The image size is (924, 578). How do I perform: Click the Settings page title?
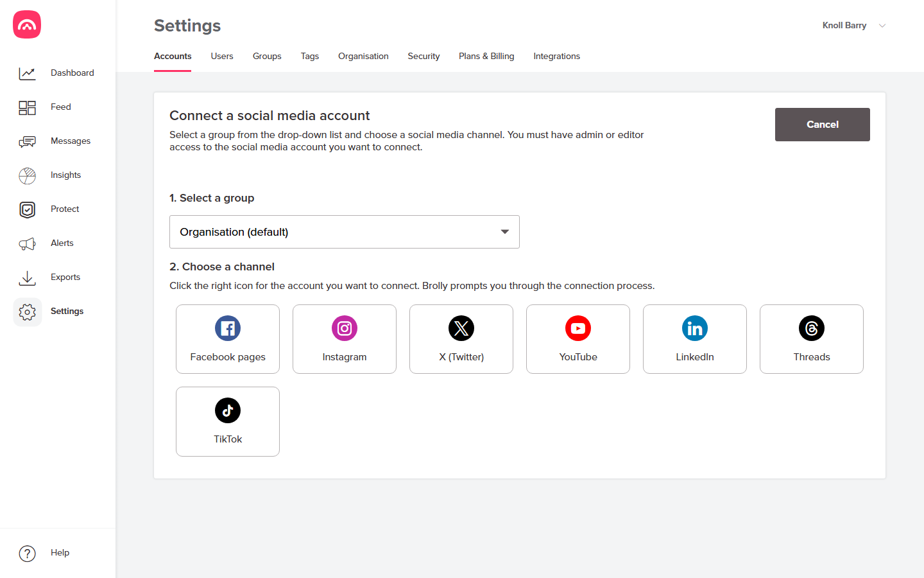pos(187,26)
